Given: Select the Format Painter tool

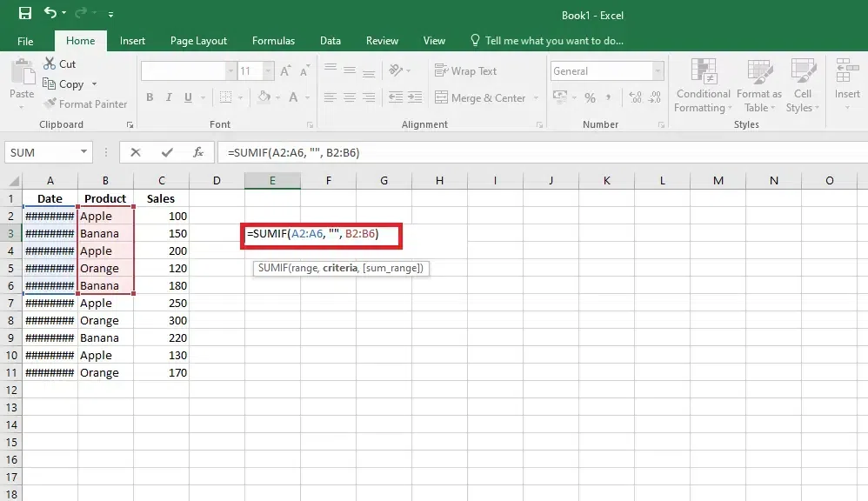Looking at the screenshot, I should coord(86,104).
